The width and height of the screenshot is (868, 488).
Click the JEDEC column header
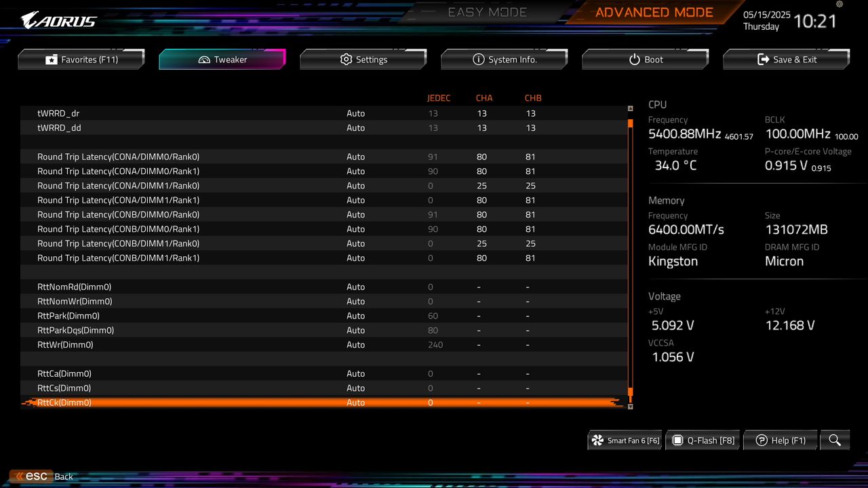pos(439,98)
